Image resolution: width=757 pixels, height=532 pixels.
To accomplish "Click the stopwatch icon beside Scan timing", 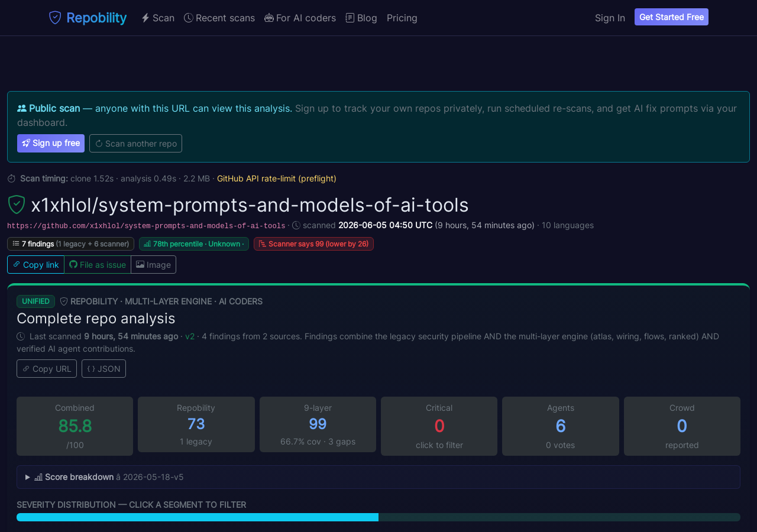I will coord(12,179).
